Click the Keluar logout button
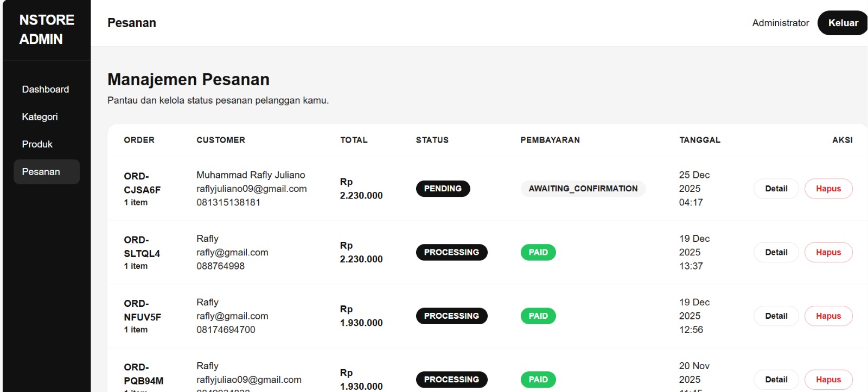 pyautogui.click(x=843, y=23)
